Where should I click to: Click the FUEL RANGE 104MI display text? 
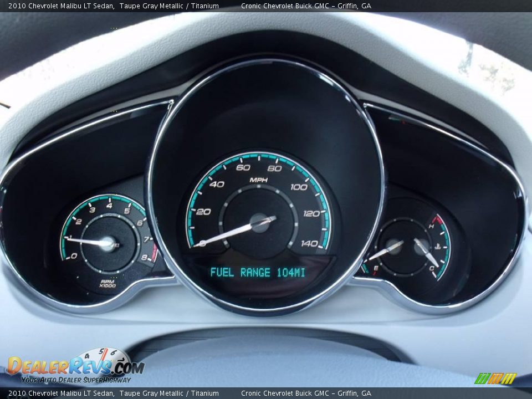click(258, 273)
